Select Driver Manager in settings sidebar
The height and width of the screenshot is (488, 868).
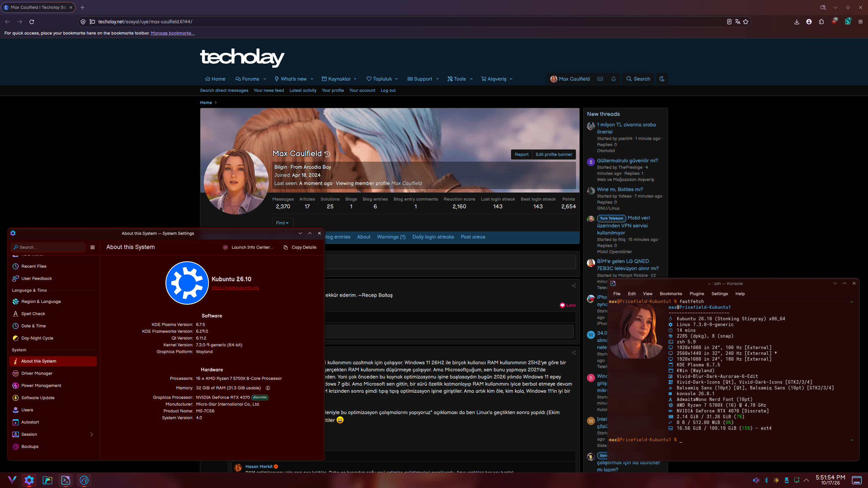pyautogui.click(x=53, y=373)
